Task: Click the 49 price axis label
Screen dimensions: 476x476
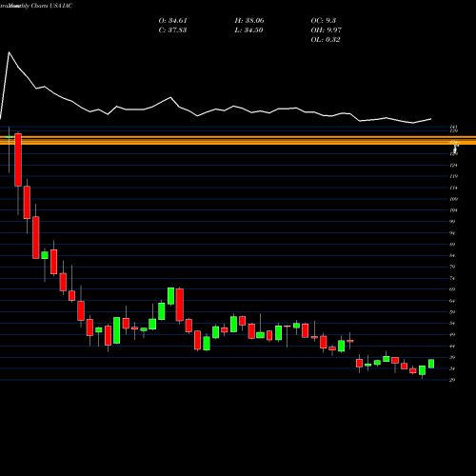Action: point(452,335)
